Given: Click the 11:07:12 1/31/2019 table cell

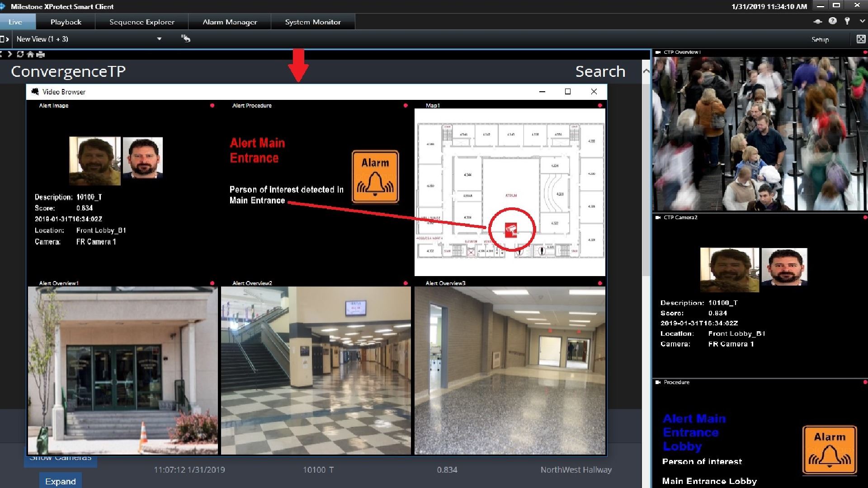Looking at the screenshot, I should coord(189,470).
